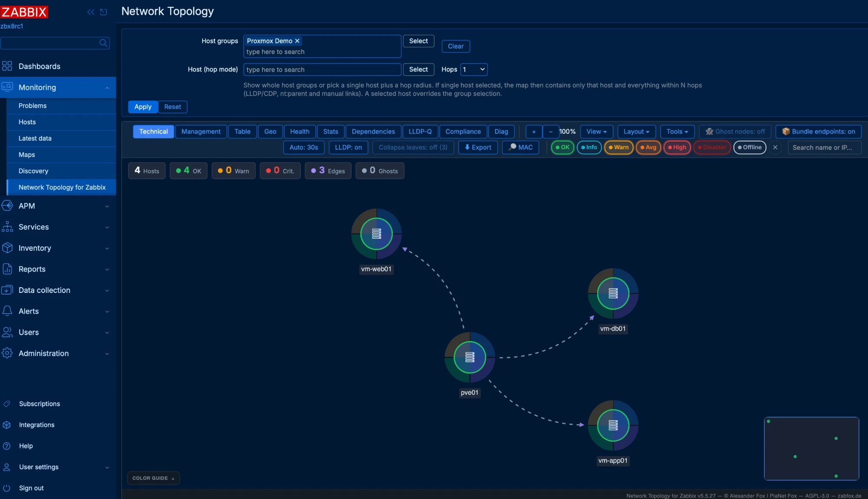This screenshot has height=499, width=868.
Task: Zoom in with the plus button
Action: click(x=534, y=132)
